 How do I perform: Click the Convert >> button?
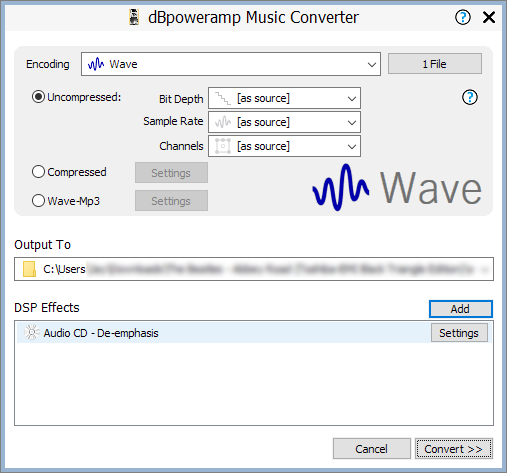tap(454, 449)
